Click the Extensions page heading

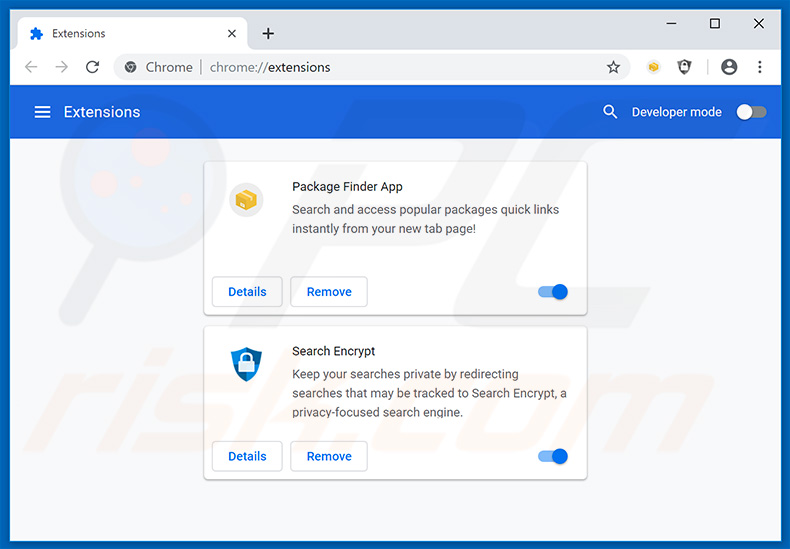point(102,112)
